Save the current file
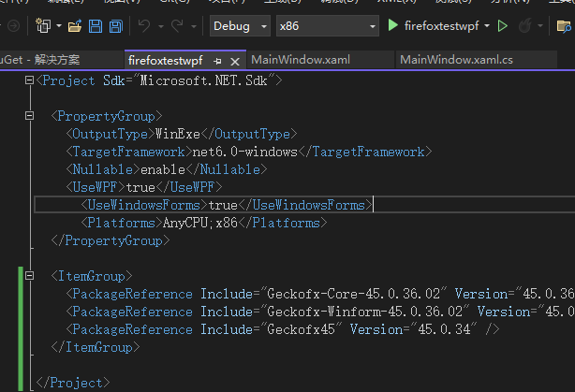575x392 pixels. click(x=95, y=26)
